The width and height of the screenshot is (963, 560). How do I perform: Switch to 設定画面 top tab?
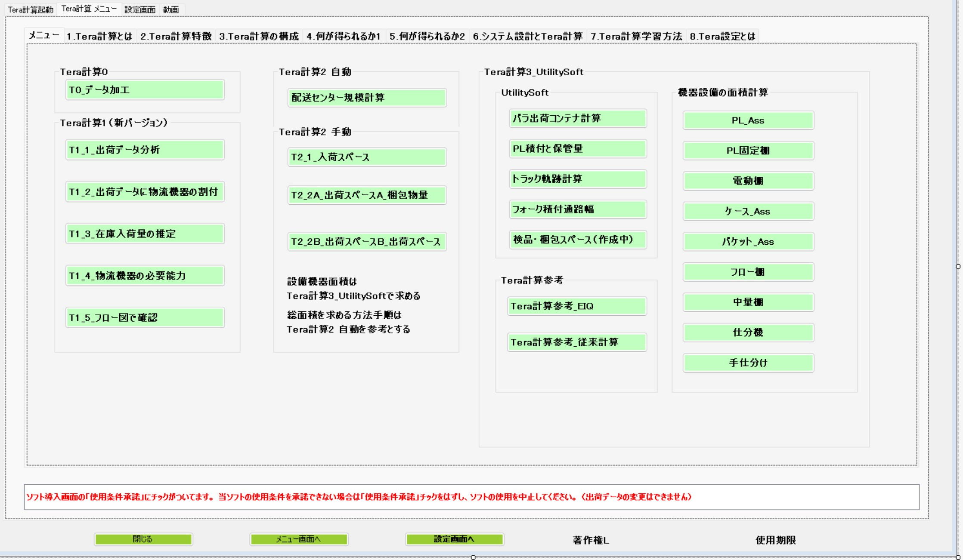pyautogui.click(x=140, y=9)
